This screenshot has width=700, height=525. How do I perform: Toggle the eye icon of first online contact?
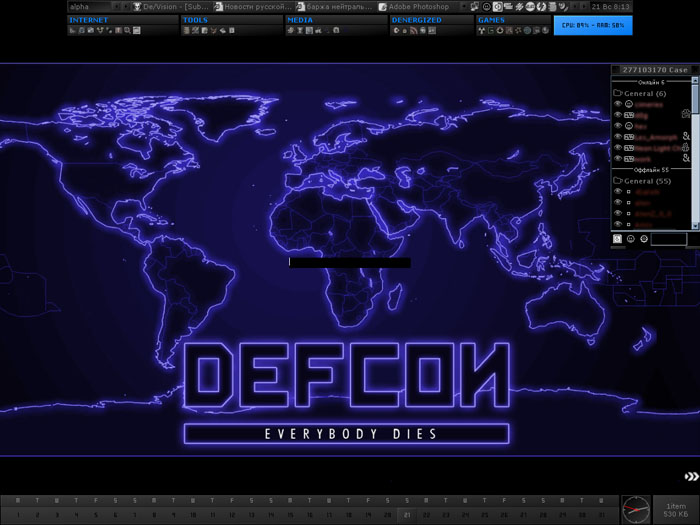pyautogui.click(x=617, y=104)
